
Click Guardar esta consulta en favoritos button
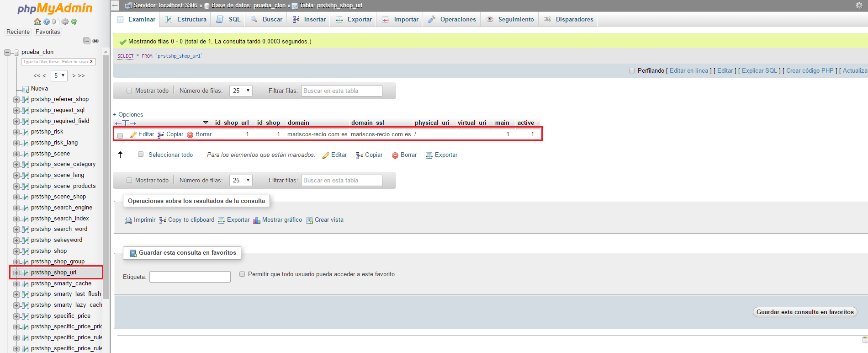tap(804, 312)
